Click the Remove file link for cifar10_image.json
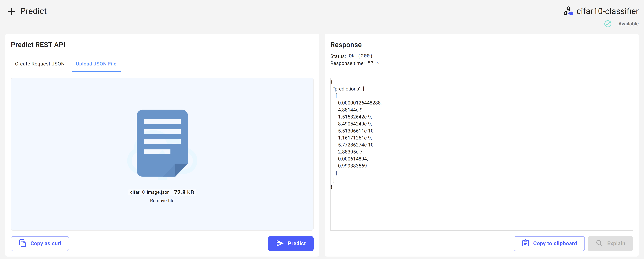 click(x=162, y=201)
